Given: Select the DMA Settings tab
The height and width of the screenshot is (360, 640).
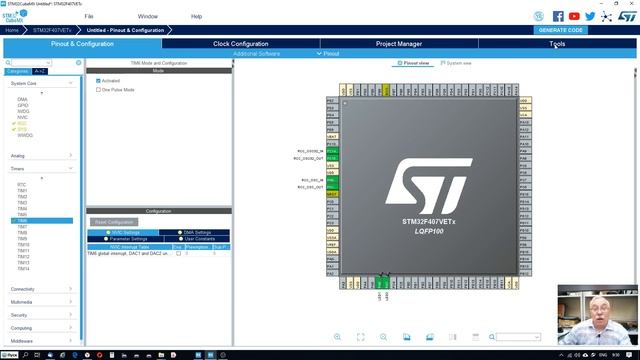Looking at the screenshot, I should tap(194, 232).
